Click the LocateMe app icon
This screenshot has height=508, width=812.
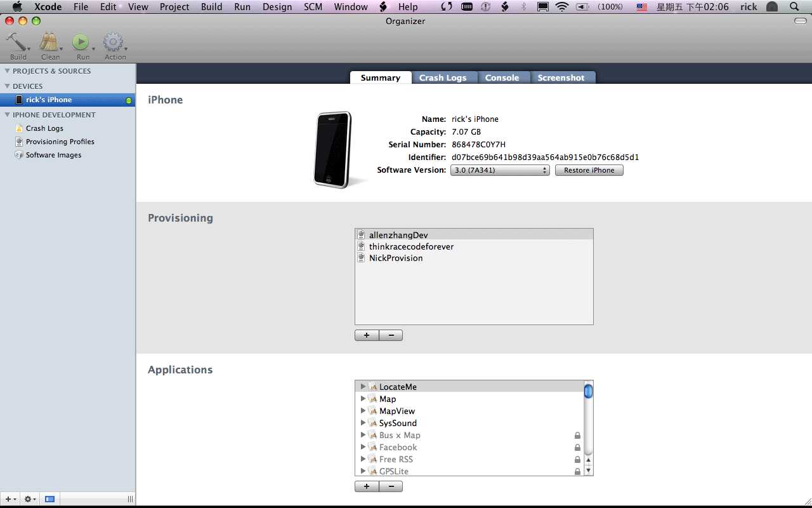point(372,387)
